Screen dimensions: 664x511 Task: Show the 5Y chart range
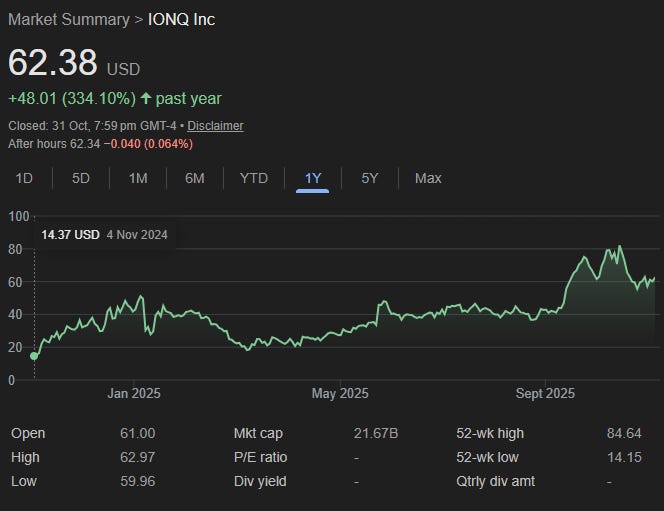pos(370,178)
